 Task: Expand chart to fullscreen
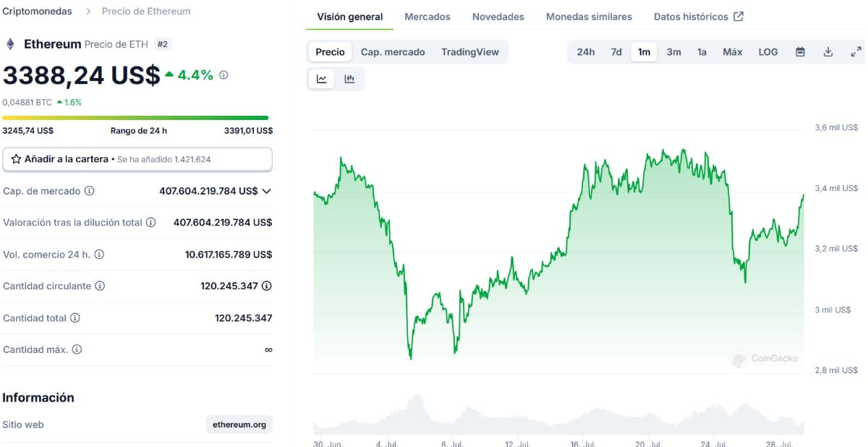[856, 52]
